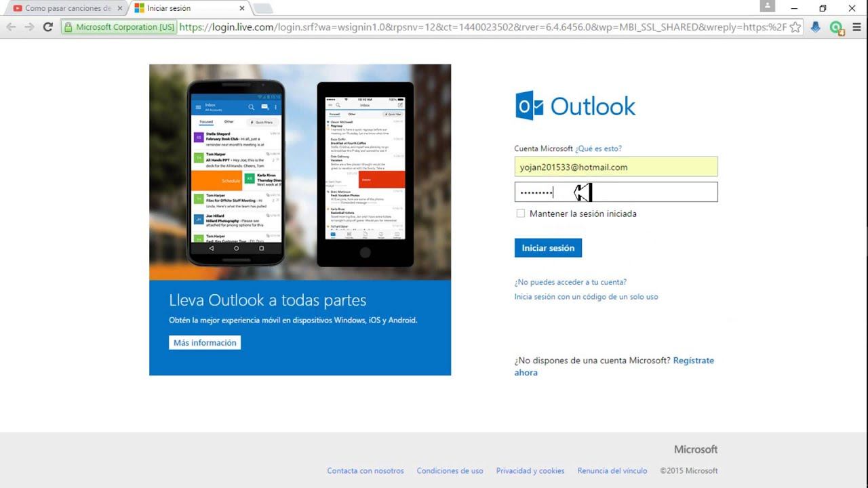Click the Microsoft footer logo text
Viewport: 868px width, 488px height.
pyautogui.click(x=696, y=449)
